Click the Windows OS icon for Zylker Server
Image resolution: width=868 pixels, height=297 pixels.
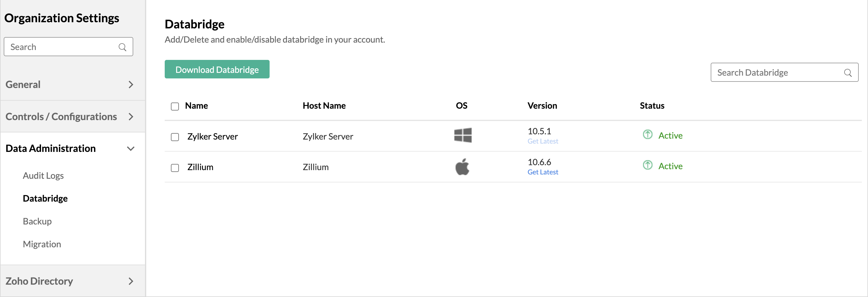[x=463, y=135]
